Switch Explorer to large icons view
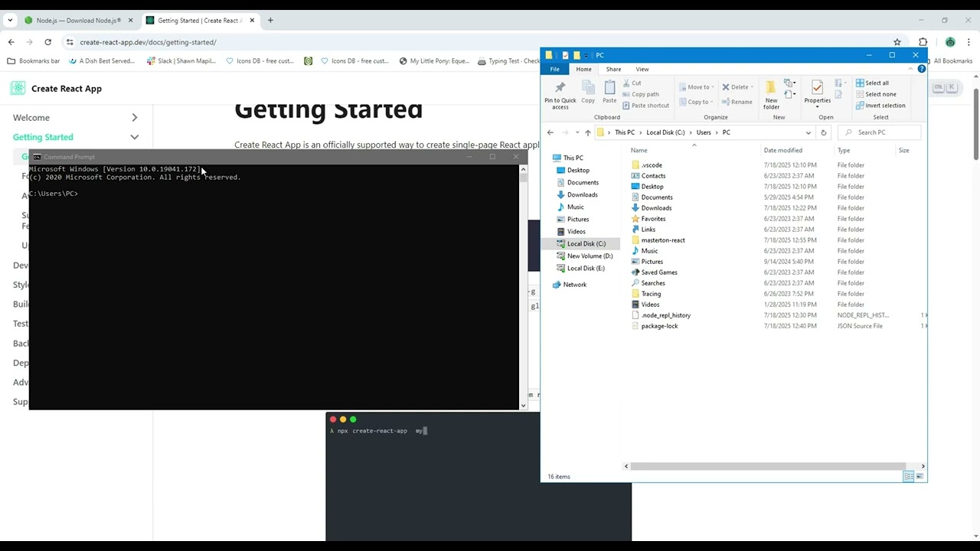Screen dimensions: 980x551 920,476
